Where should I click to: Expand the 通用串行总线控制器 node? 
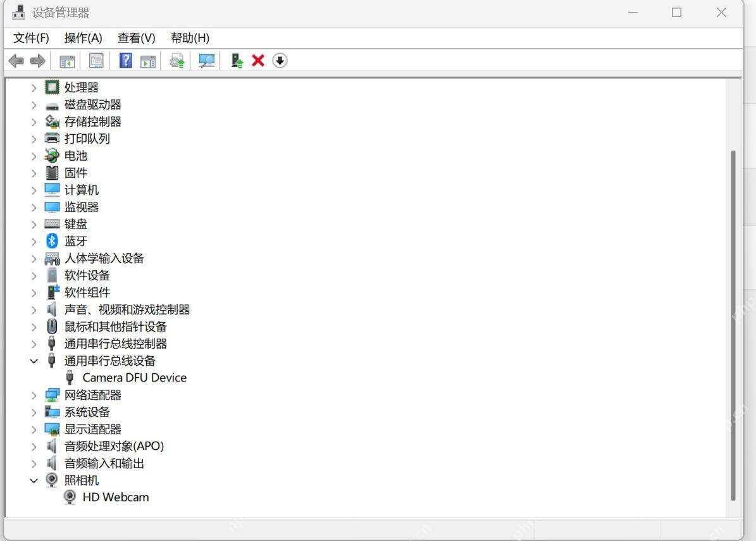(x=34, y=344)
